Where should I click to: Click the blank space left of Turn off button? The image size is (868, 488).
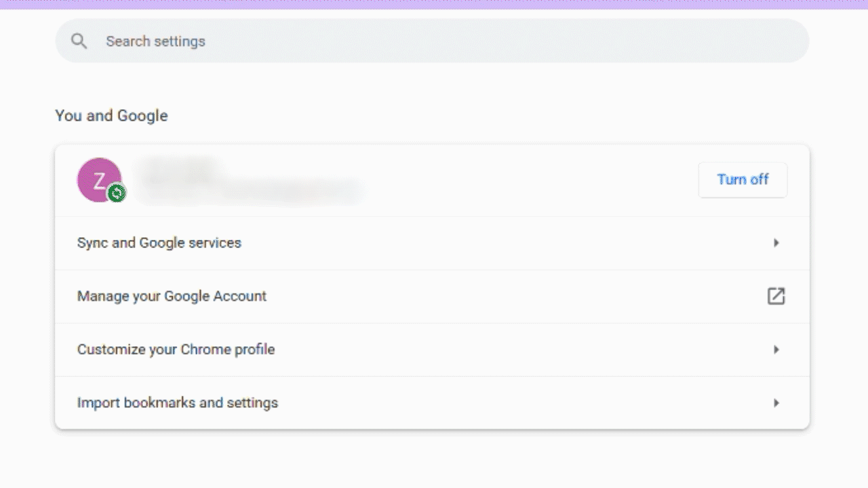pyautogui.click(x=542, y=180)
